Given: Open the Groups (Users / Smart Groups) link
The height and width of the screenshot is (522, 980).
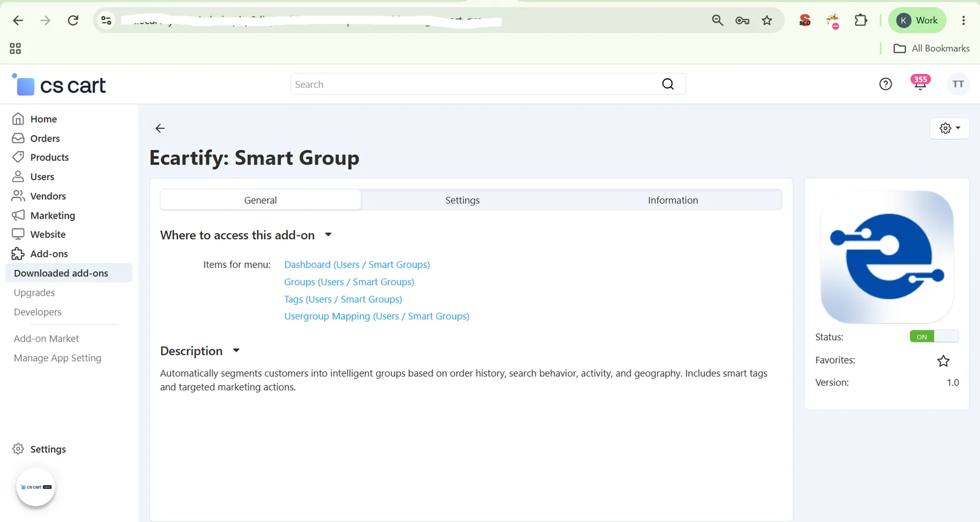Looking at the screenshot, I should [349, 282].
